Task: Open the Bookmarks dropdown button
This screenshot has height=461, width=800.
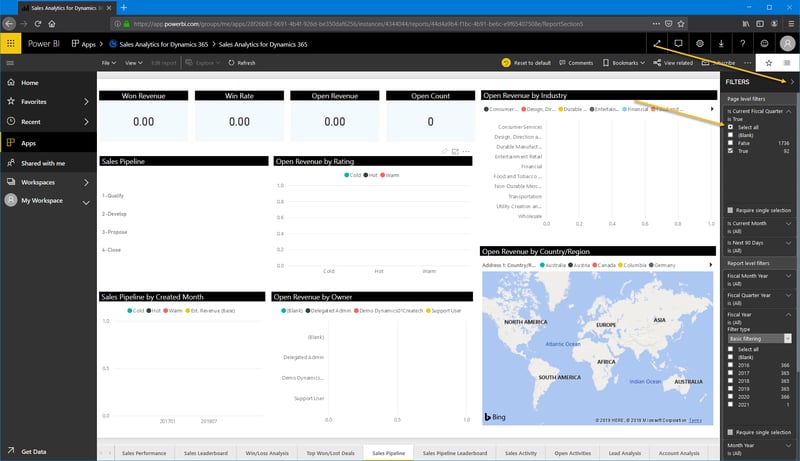Action: coord(623,63)
